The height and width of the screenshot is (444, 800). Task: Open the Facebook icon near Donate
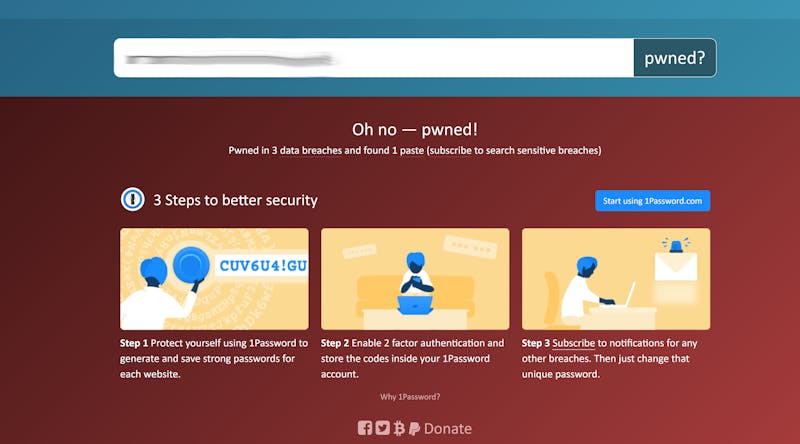coord(365,428)
